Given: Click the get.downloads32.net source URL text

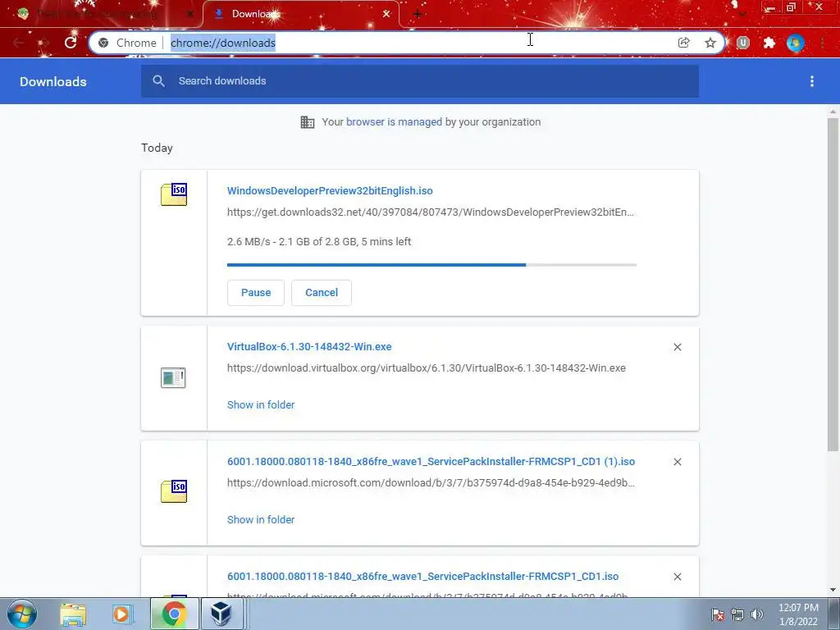Looking at the screenshot, I should pos(430,212).
